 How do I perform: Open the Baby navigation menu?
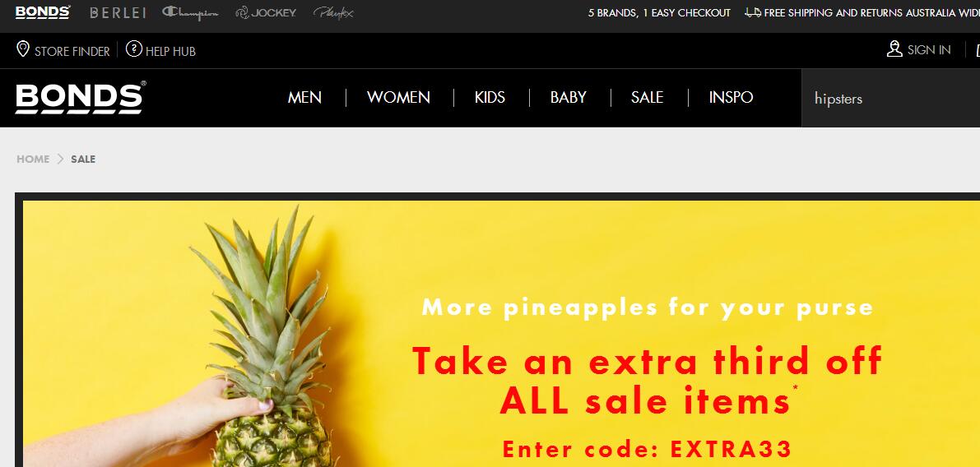tap(568, 97)
